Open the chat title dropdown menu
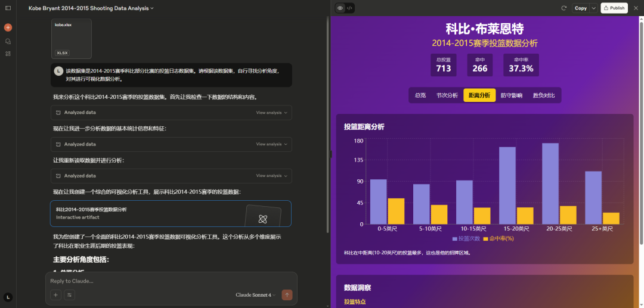644x308 pixels. (x=91, y=8)
